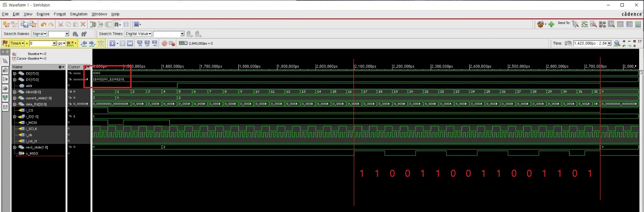Click the Search Times input field
The width and height of the screenshot is (644, 212).
click(x=169, y=34)
